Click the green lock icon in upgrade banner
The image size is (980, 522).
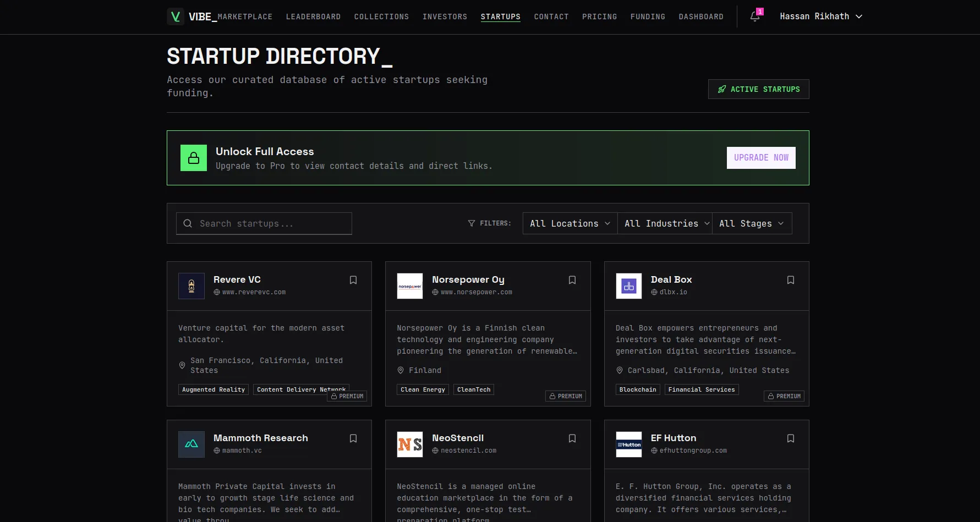pyautogui.click(x=194, y=158)
